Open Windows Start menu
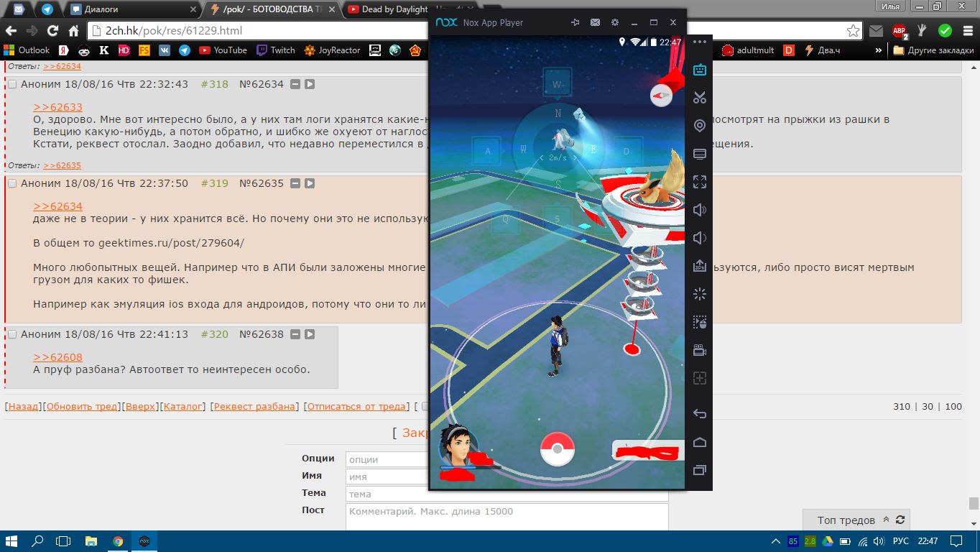Screen dimensions: 980x552 tap(12, 541)
